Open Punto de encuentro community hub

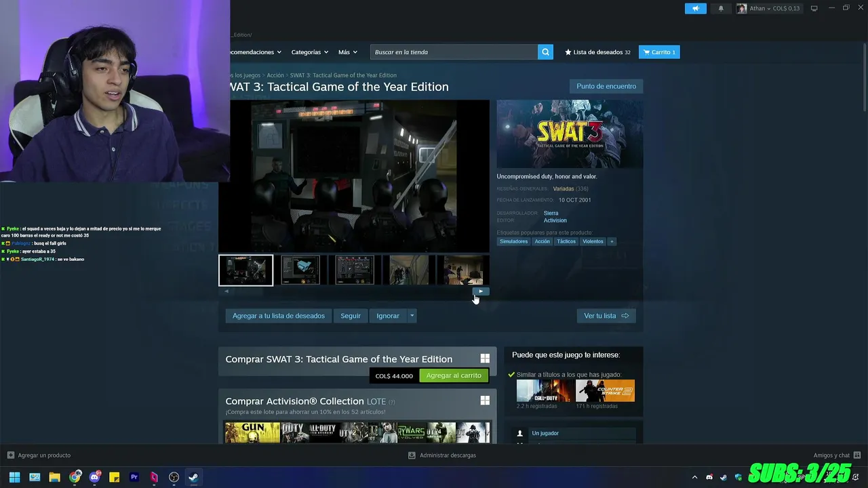tap(606, 86)
